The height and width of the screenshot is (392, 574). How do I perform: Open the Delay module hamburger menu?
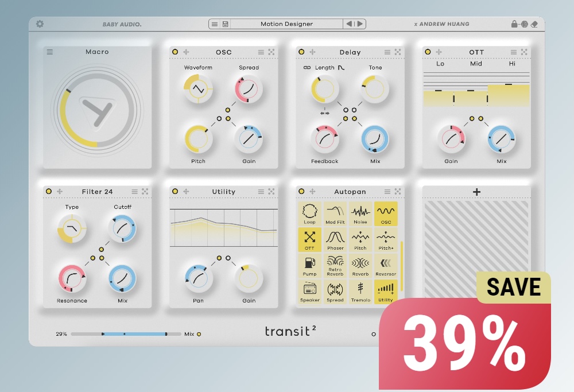(387, 52)
